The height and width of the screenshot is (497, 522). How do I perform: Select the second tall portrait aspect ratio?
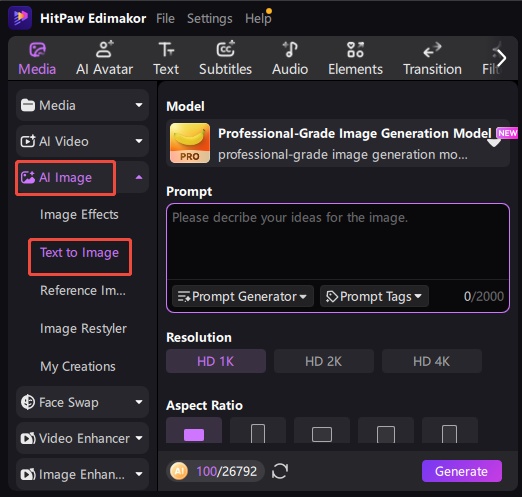258,430
